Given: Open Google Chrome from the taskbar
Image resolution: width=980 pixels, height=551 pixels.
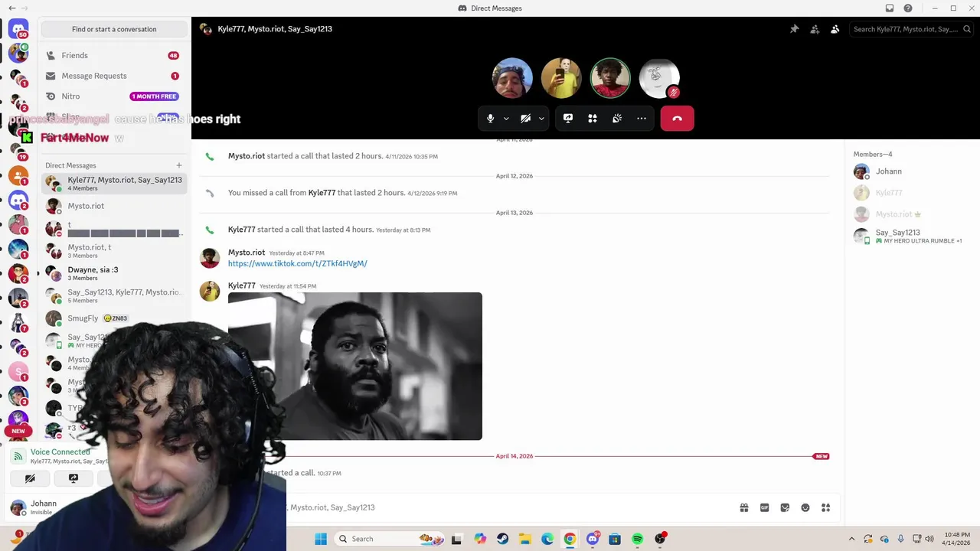Looking at the screenshot, I should tap(570, 539).
